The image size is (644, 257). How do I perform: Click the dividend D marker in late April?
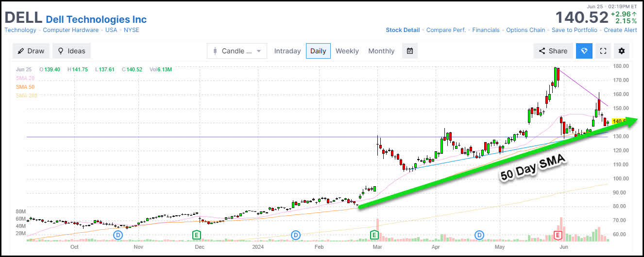pyautogui.click(x=480, y=235)
